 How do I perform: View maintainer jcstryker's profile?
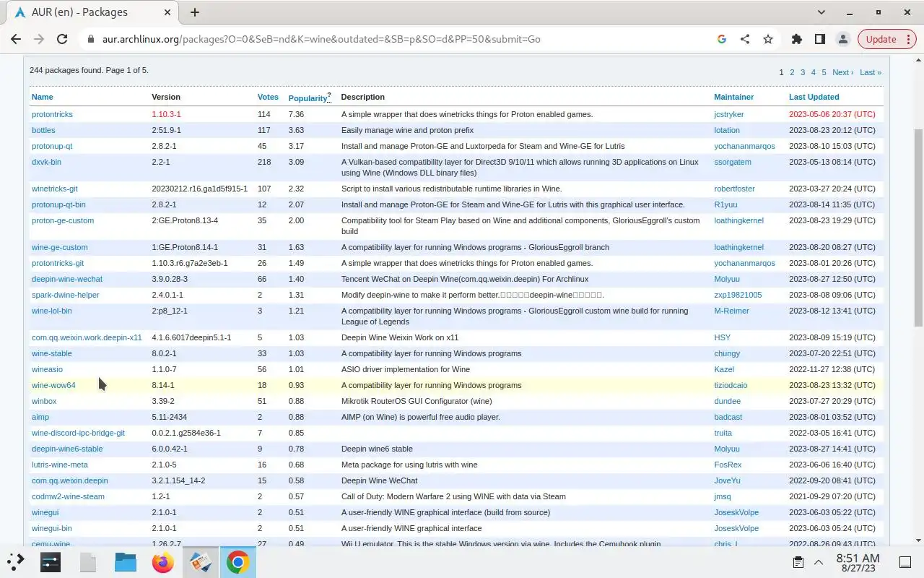click(729, 114)
